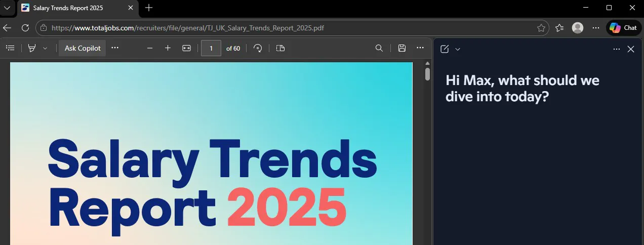Select the PDF highlight tool
644x245 pixels.
[x=32, y=48]
